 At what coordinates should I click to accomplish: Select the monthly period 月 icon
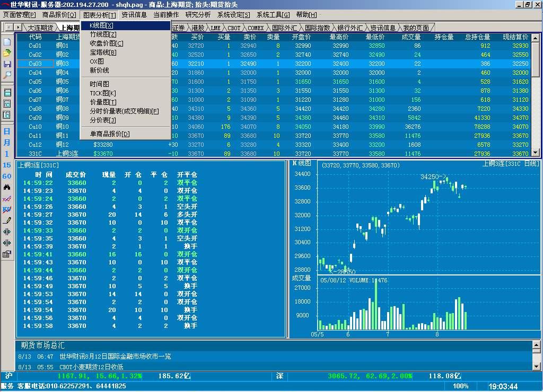[7, 143]
